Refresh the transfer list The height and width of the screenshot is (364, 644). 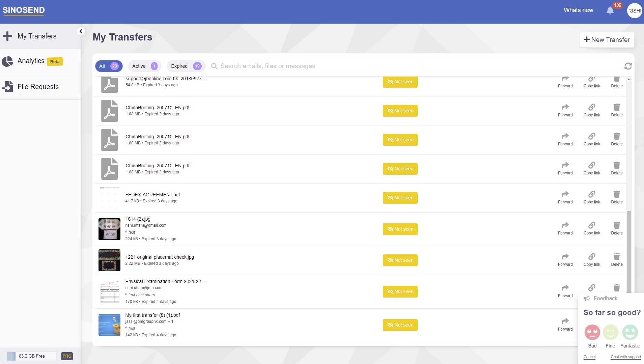coord(627,66)
